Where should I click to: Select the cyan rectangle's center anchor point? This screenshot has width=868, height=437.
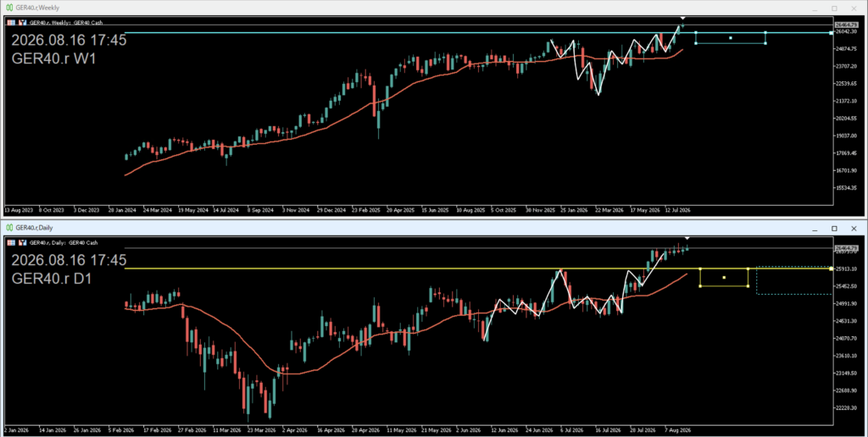tap(731, 38)
